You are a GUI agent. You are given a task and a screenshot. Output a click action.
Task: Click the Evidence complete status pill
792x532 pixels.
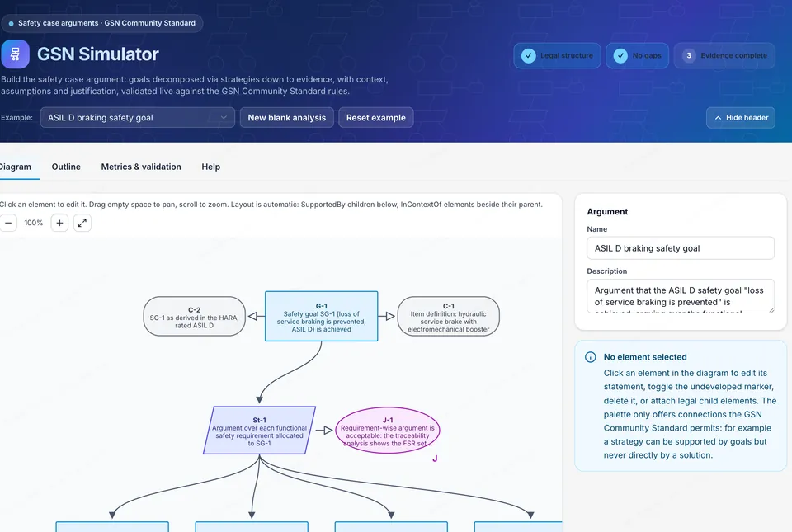pyautogui.click(x=724, y=55)
